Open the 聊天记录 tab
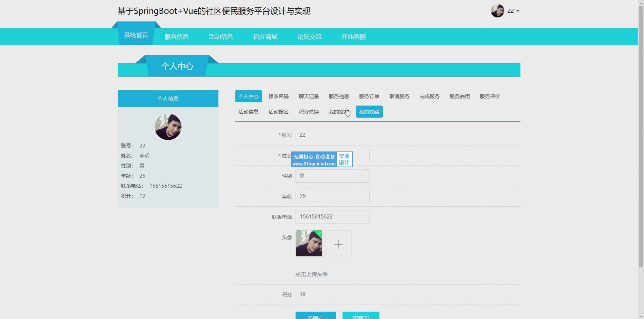 (309, 97)
